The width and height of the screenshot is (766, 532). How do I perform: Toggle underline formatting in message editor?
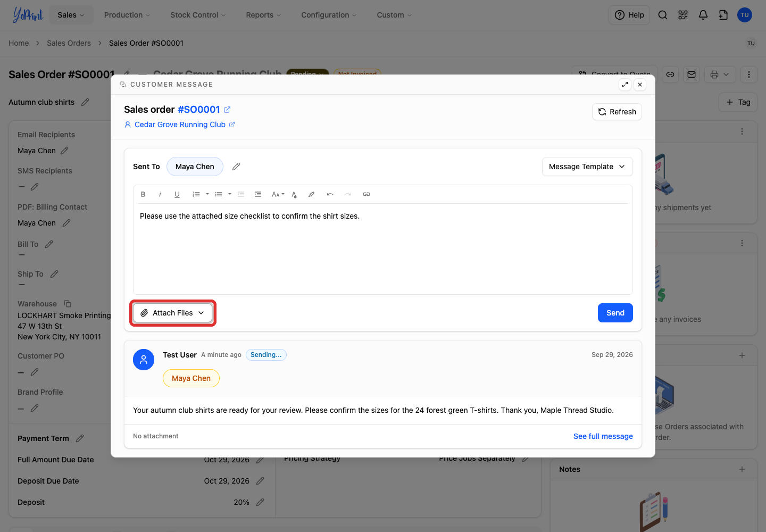coord(177,194)
